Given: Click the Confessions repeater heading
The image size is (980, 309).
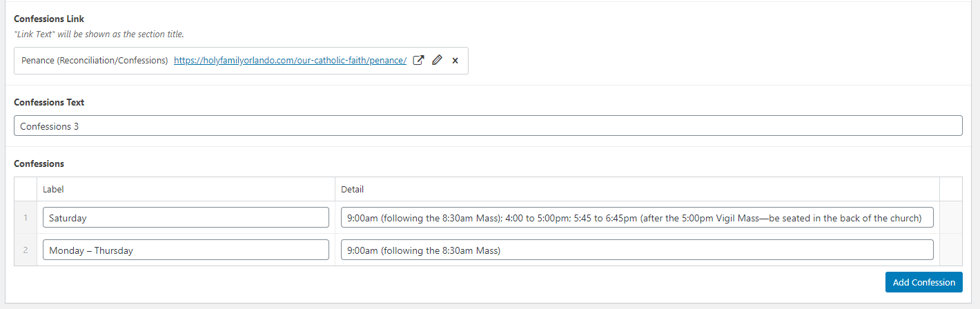Looking at the screenshot, I should (39, 164).
